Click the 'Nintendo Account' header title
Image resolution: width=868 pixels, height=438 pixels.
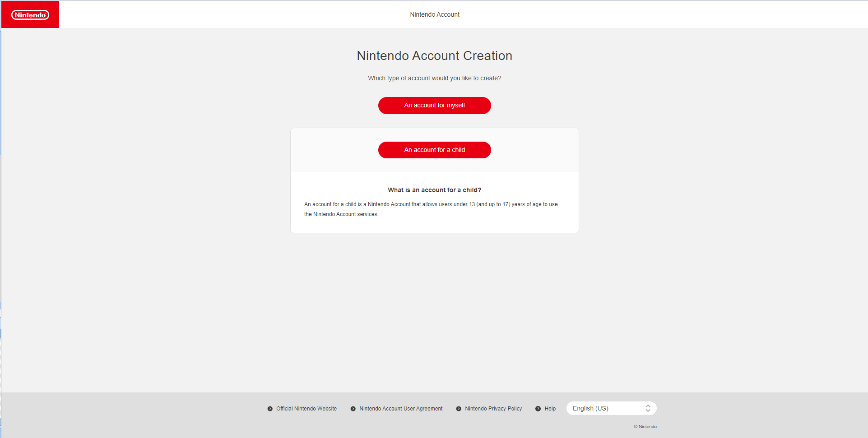[x=435, y=14]
